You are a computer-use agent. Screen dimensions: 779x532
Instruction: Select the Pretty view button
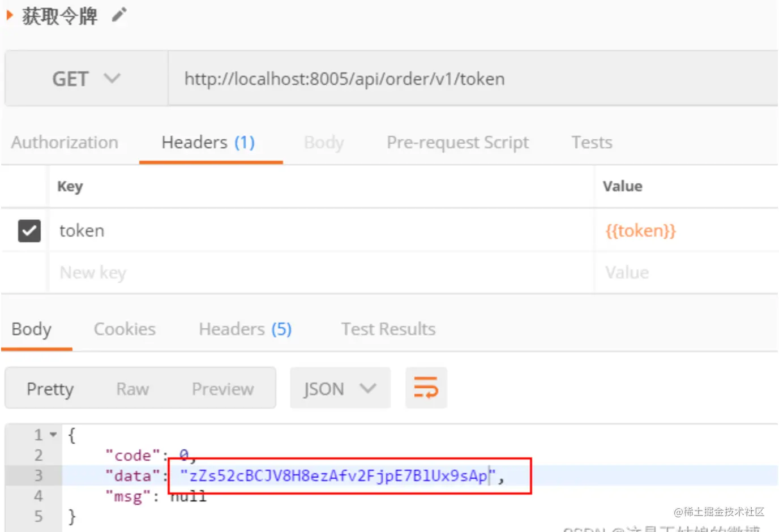pos(50,389)
